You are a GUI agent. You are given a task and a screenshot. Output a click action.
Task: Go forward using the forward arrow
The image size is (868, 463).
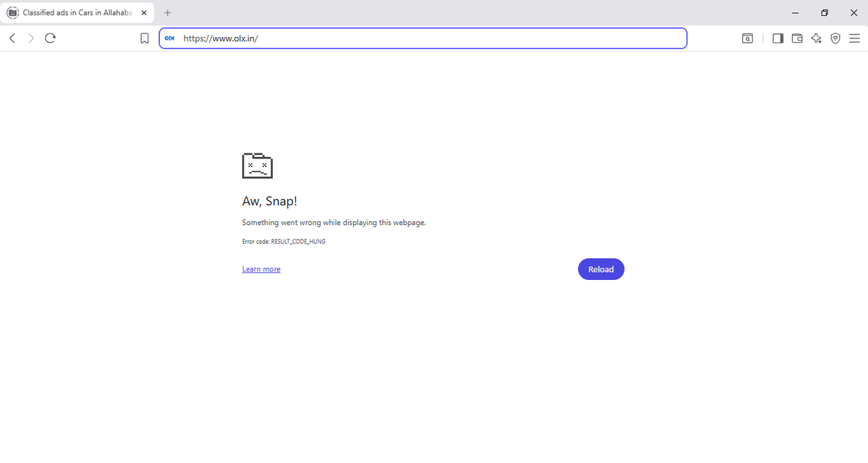[x=31, y=38]
